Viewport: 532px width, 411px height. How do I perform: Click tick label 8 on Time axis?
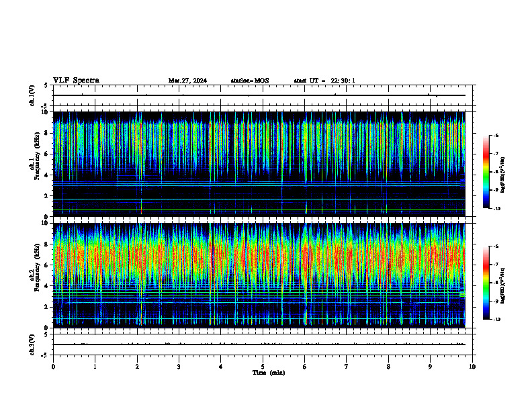coord(388,367)
